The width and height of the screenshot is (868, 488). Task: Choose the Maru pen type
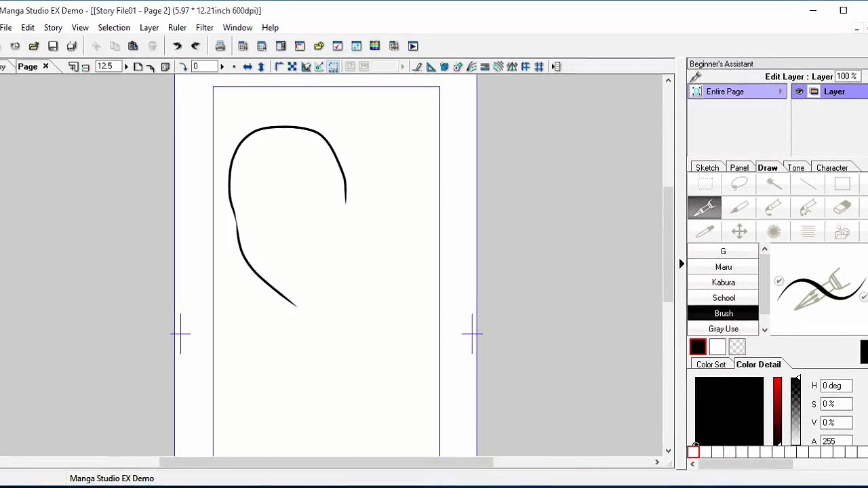(724, 267)
